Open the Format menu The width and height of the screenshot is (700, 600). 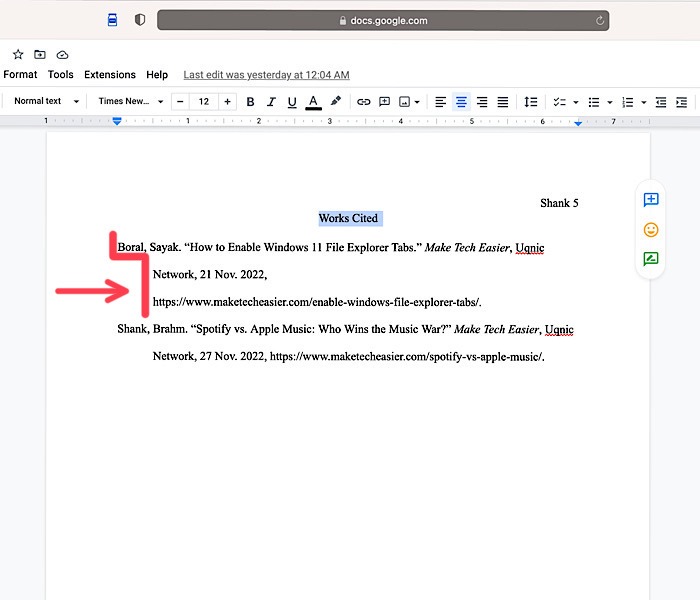pyautogui.click(x=20, y=75)
